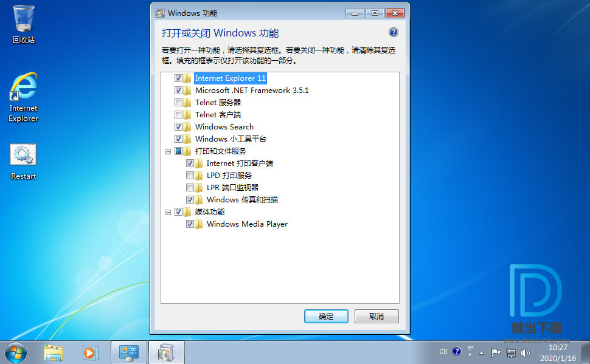Collapse the 媒体功能 tree node
This screenshot has height=364, width=590.
coord(168,212)
